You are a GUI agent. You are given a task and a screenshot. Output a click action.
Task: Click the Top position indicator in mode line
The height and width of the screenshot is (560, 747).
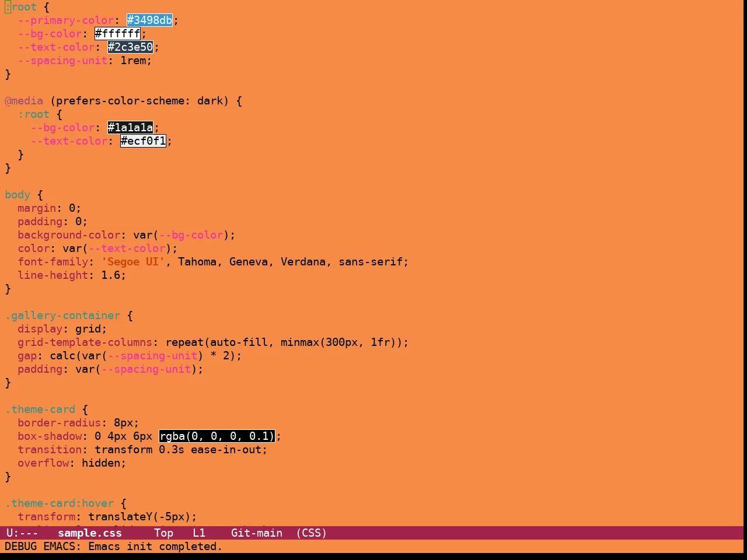(x=163, y=533)
